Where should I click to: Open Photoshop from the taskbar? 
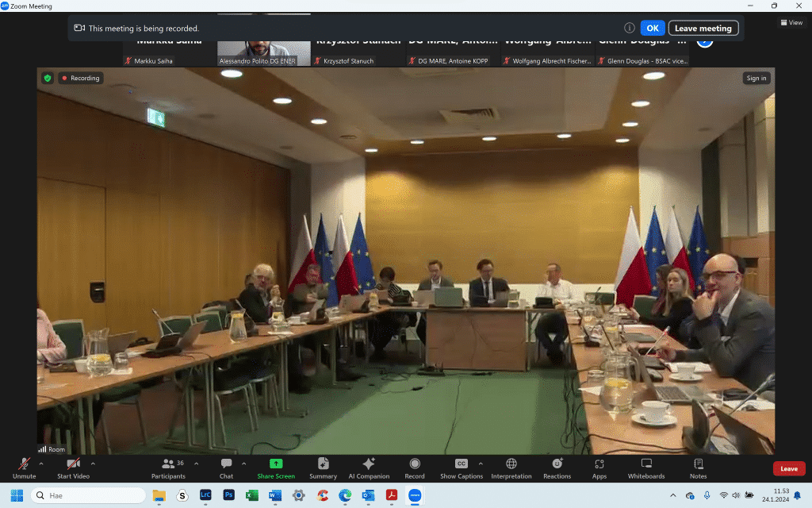[x=229, y=495]
